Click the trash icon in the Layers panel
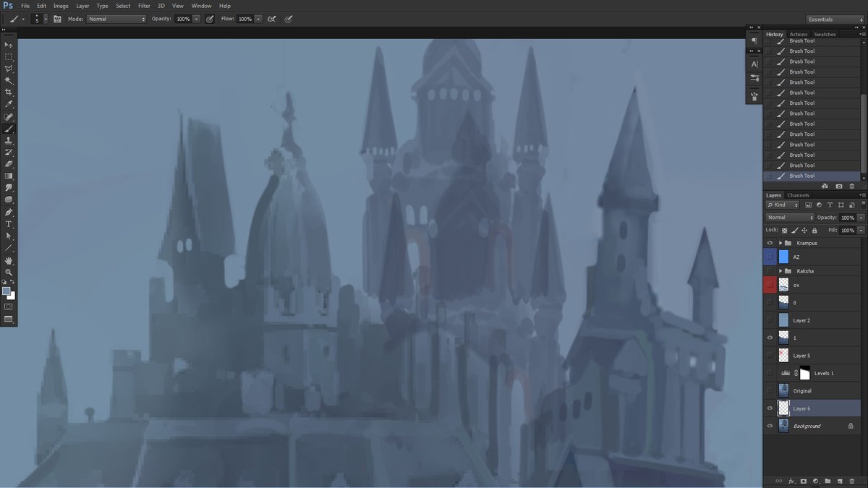 pos(852,481)
